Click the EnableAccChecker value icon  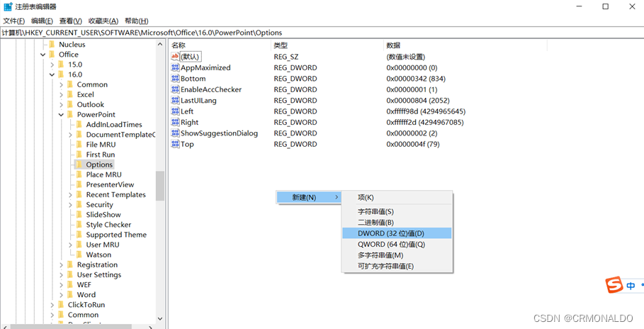point(175,89)
